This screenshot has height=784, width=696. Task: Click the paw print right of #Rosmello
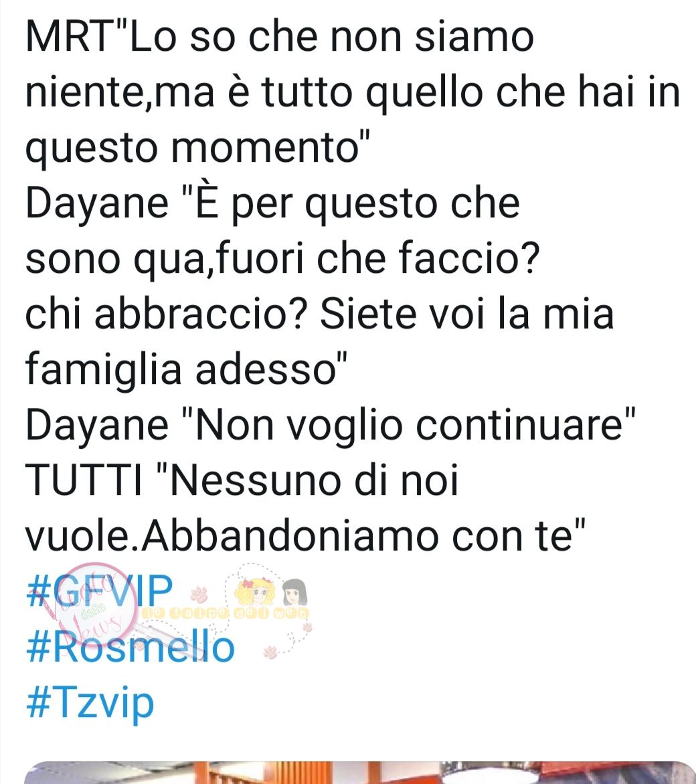tap(270, 652)
